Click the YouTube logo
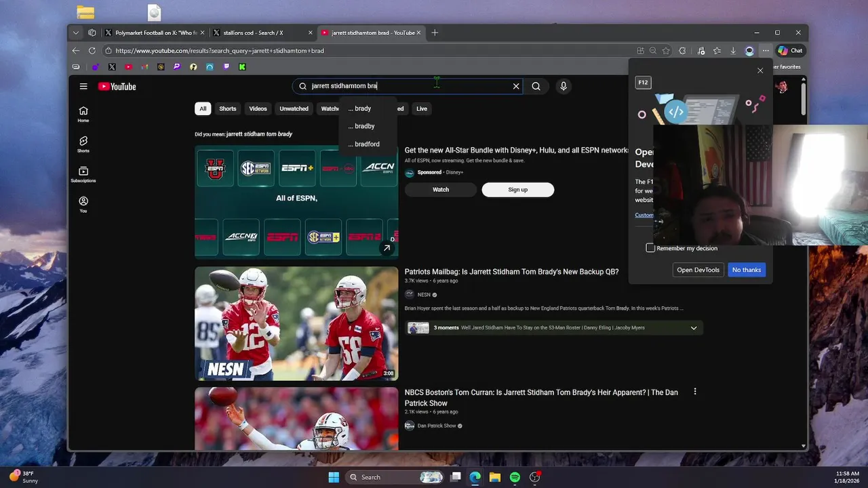 click(117, 86)
